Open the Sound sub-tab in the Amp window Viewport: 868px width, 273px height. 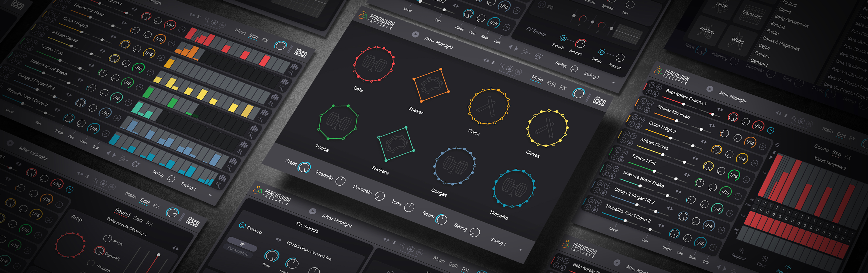click(x=122, y=212)
